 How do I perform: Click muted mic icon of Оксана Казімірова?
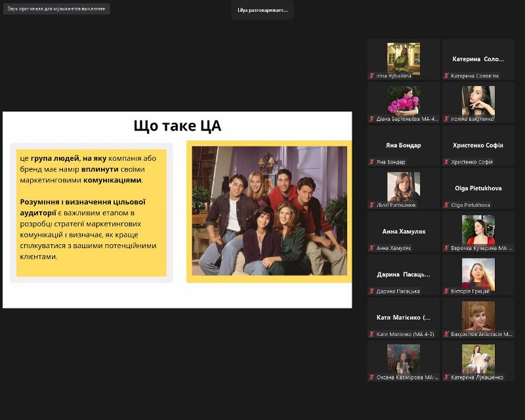(371, 377)
